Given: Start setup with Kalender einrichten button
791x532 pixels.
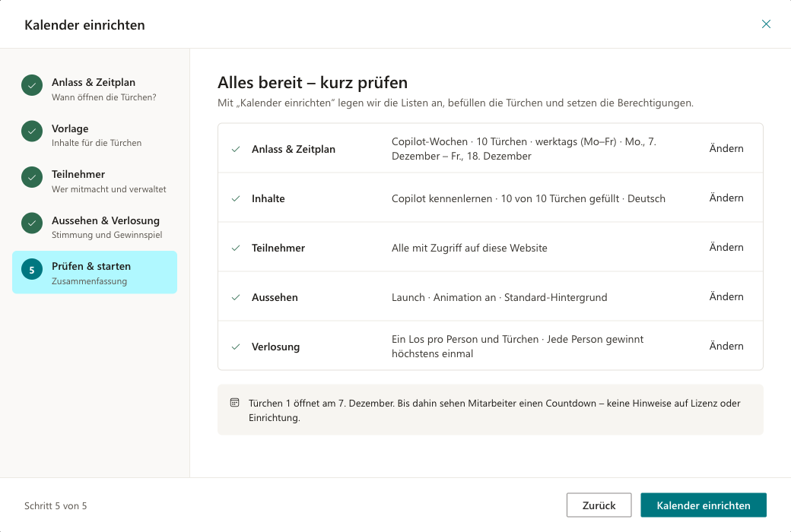Looking at the screenshot, I should pyautogui.click(x=704, y=505).
